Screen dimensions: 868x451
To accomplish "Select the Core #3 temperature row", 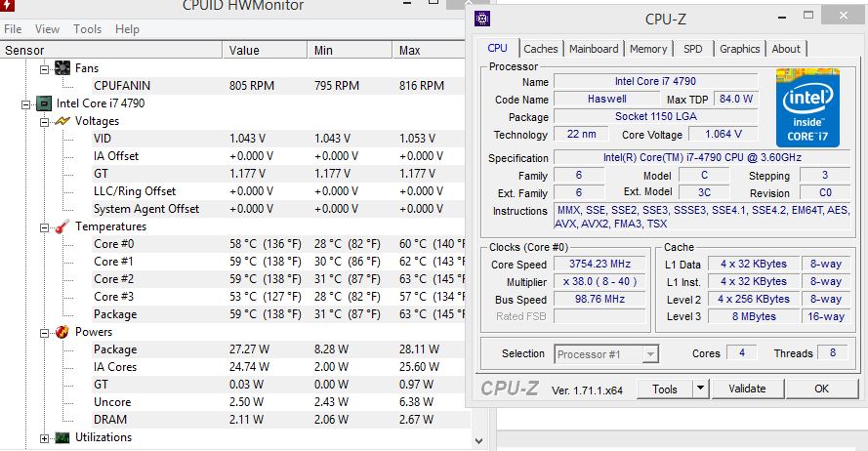I will click(278, 297).
